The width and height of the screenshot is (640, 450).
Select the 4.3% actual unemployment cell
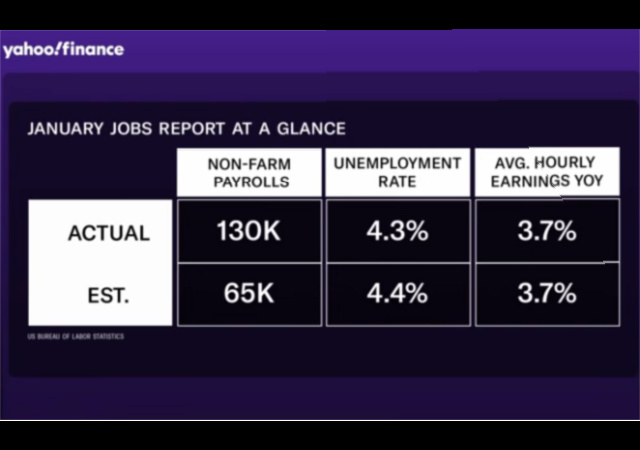pyautogui.click(x=397, y=231)
